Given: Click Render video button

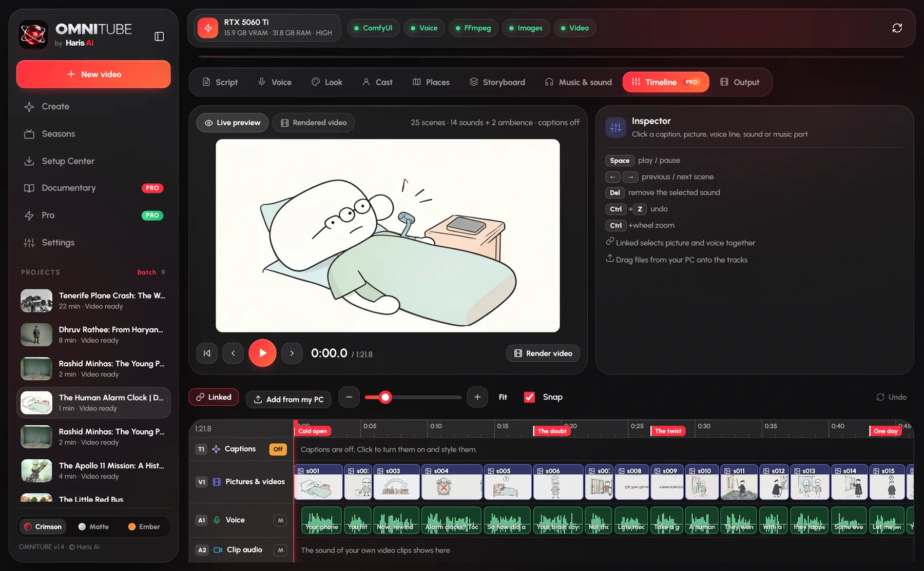Looking at the screenshot, I should coord(543,353).
